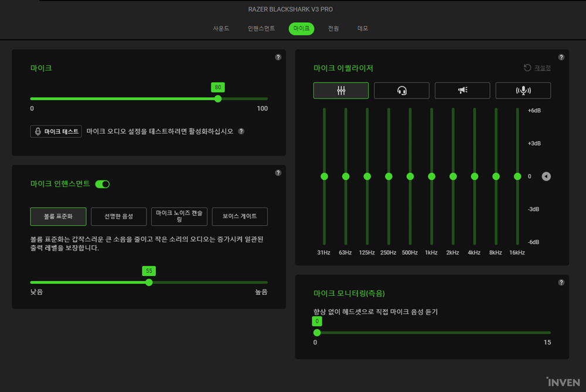Click the 2kHz equalizer band handle
Screen dimensions: 586x392
tap(453, 176)
